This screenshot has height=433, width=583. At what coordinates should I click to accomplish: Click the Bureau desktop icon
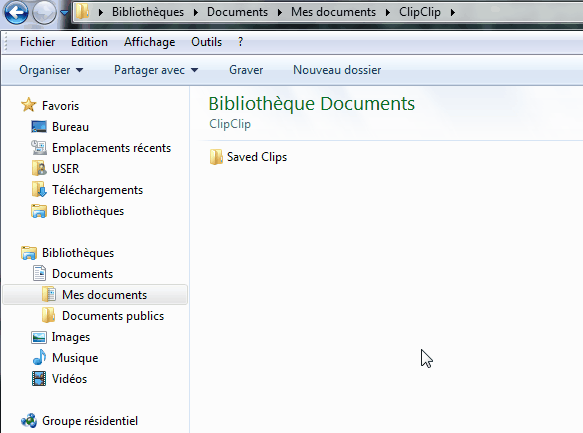pyautogui.click(x=39, y=127)
